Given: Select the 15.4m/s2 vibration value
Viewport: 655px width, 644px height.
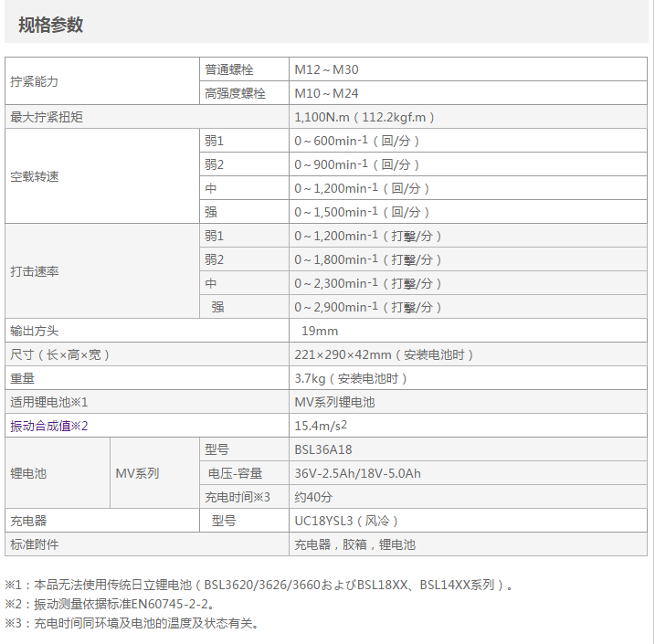Looking at the screenshot, I should click(x=320, y=426).
